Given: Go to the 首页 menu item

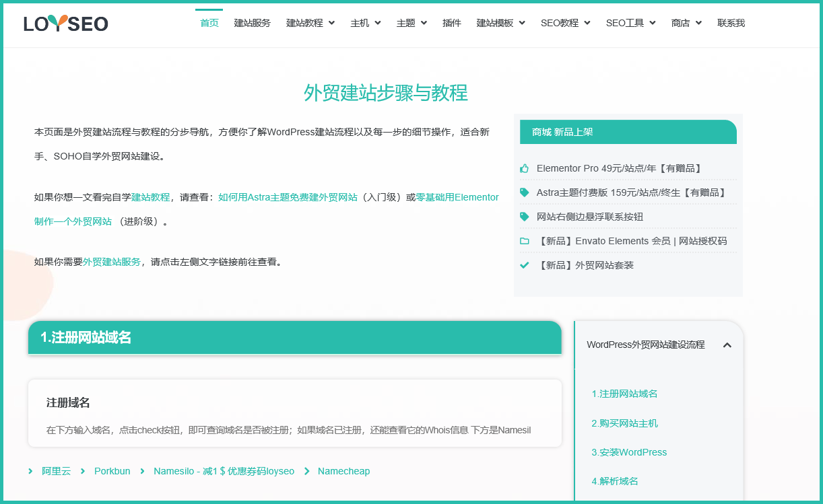Looking at the screenshot, I should pos(209,23).
